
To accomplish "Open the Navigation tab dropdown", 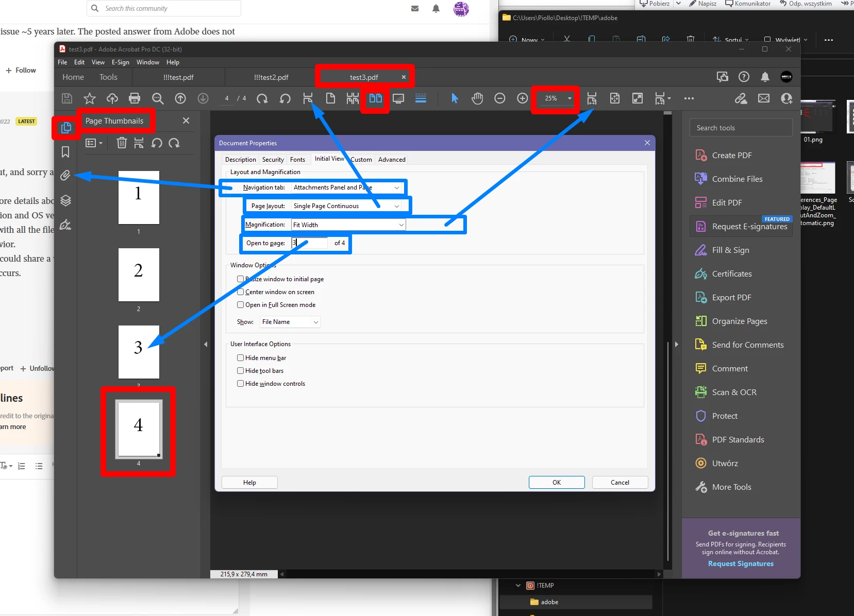I will 347,187.
